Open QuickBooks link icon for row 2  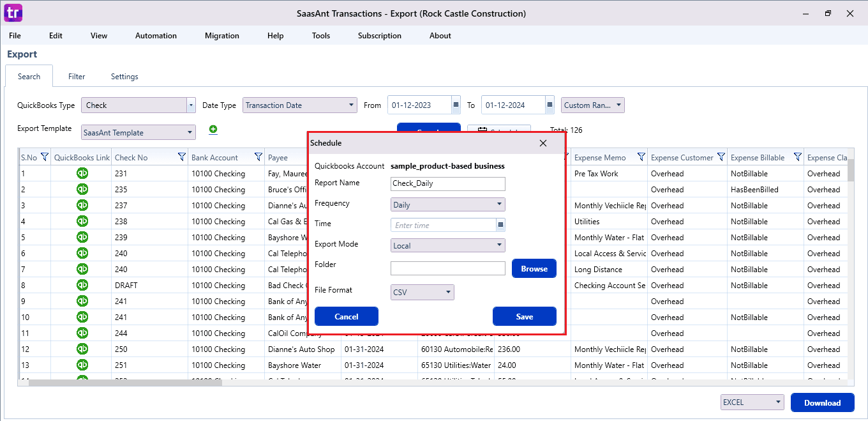pyautogui.click(x=82, y=189)
